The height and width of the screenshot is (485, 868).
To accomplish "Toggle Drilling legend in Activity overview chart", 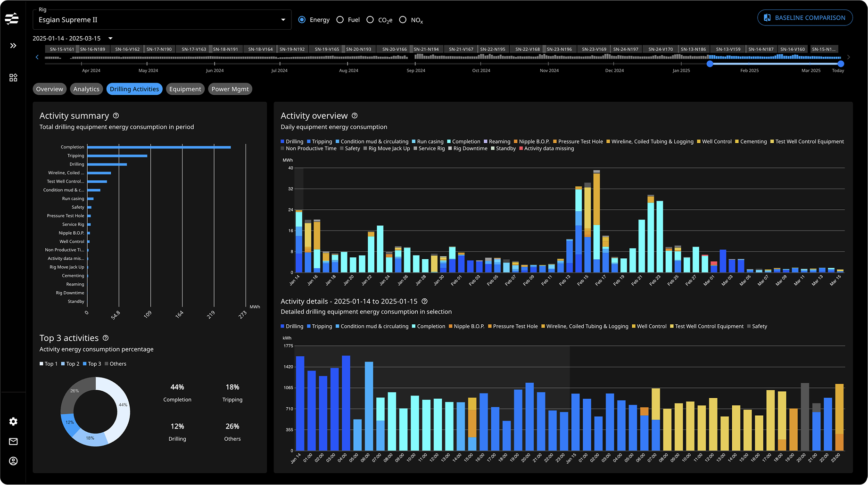I will pos(292,141).
